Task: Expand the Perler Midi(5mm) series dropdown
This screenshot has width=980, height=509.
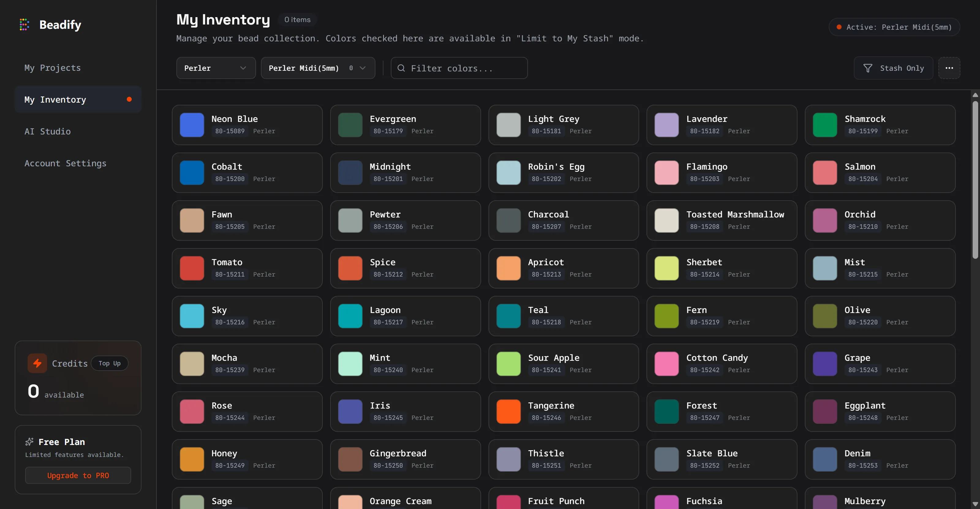Action: pos(318,68)
